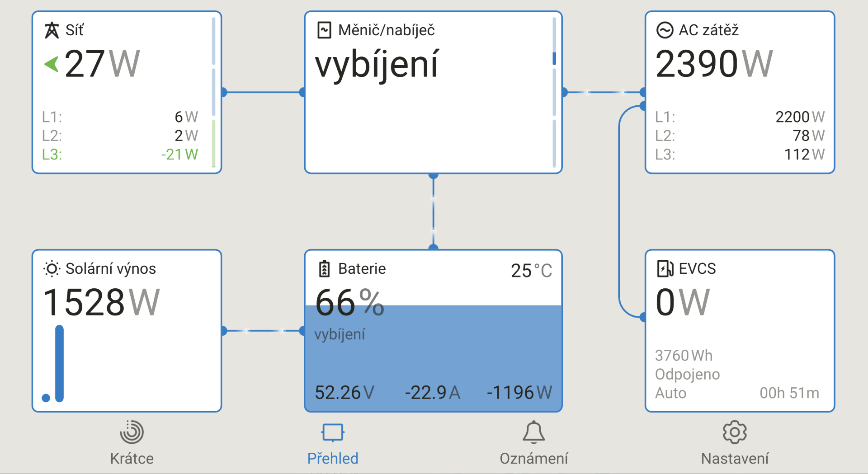Click the Nastavení gear icon

[x=735, y=432]
